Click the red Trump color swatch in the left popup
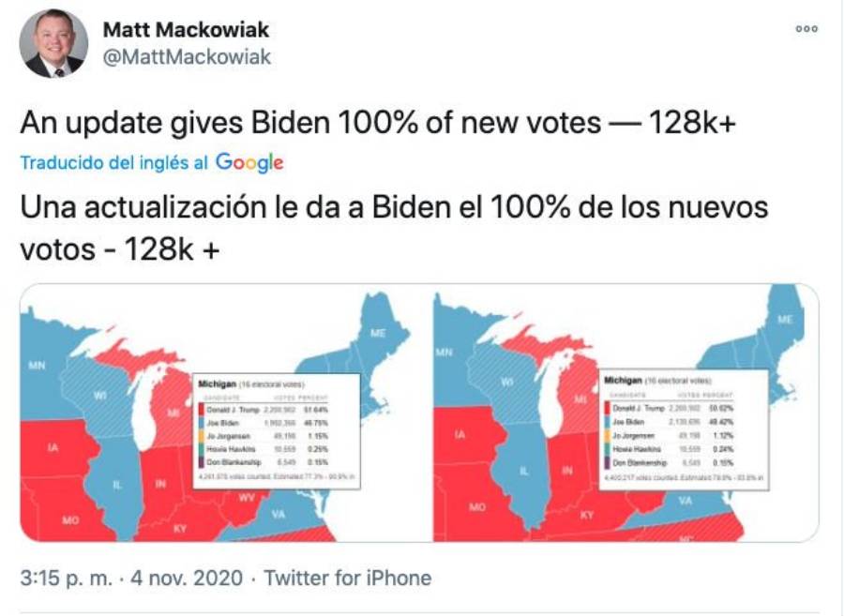The width and height of the screenshot is (844, 616). pyautogui.click(x=201, y=410)
